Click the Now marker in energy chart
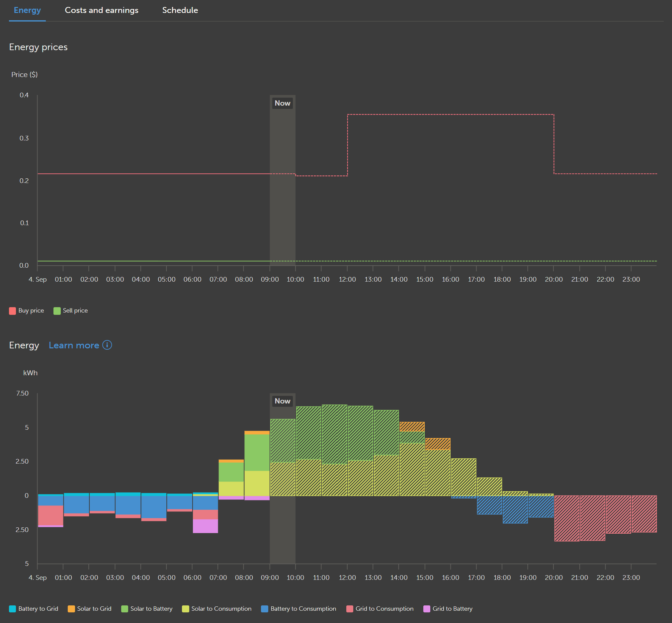Viewport: 672px width, 623px height. (283, 401)
